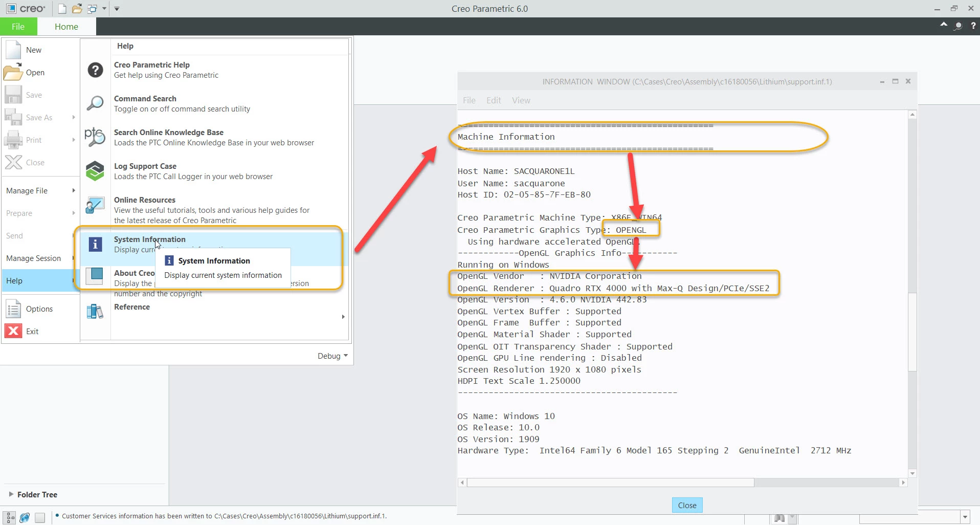Click the Creo application logo icon

point(10,9)
